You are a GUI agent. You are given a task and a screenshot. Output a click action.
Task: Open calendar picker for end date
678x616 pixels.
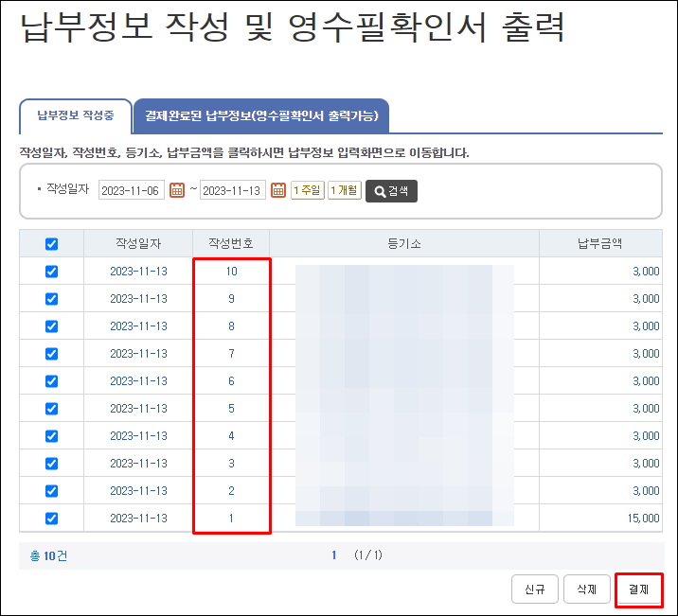(x=278, y=190)
